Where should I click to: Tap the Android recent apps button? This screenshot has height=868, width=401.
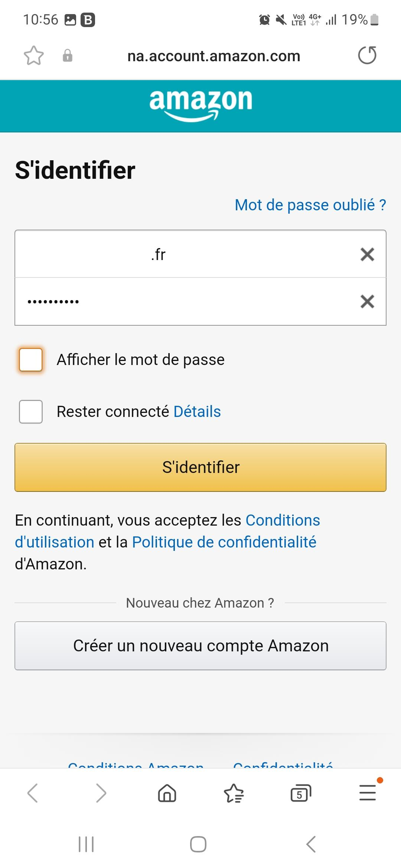86,844
